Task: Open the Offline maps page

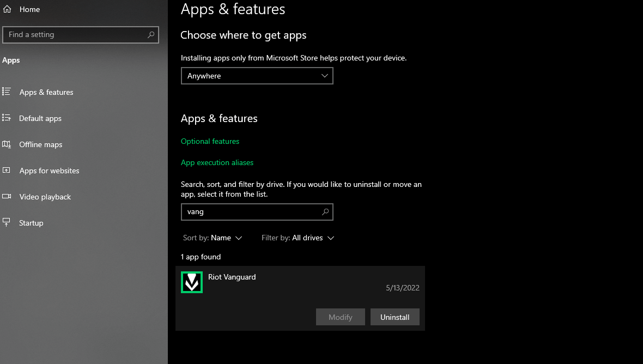Action: click(x=41, y=145)
